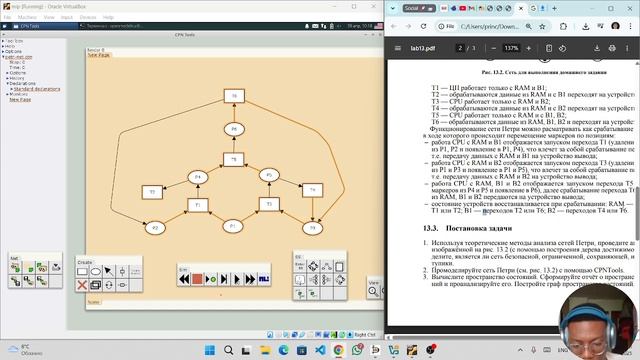Expand the History tree node
The height and width of the screenshot is (360, 640).
pyautogui.click(x=7, y=78)
